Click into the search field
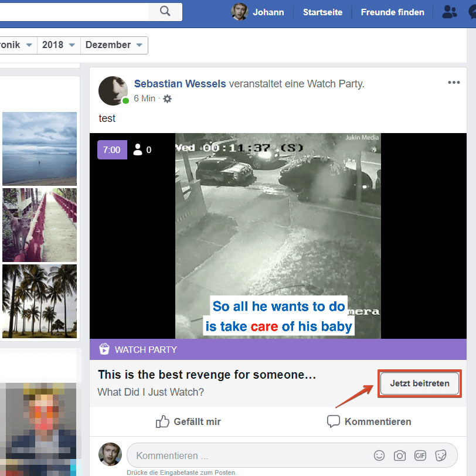This screenshot has width=476, height=476. (x=74, y=12)
